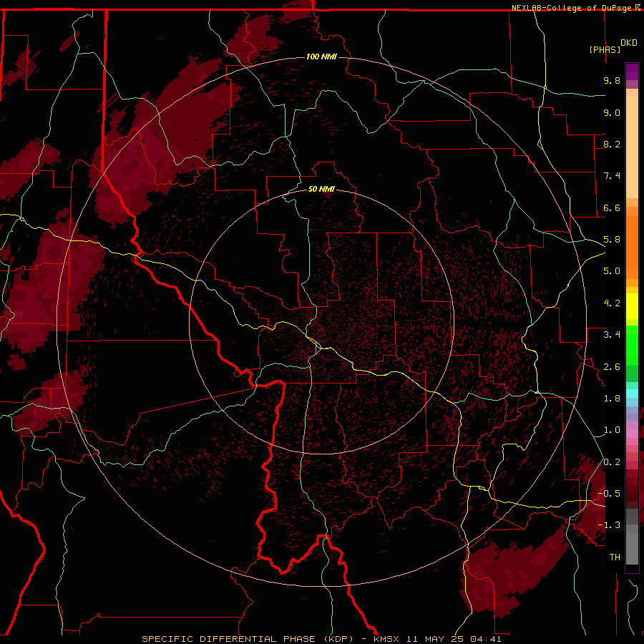Click the TH legend label

click(615, 557)
